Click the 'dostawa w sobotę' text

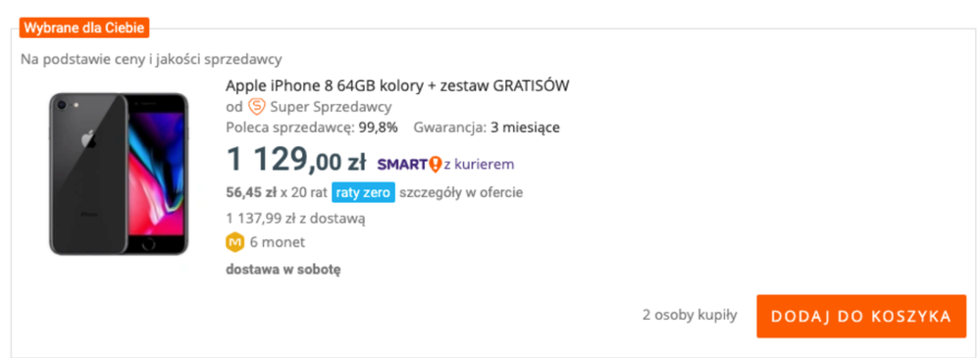point(284,270)
